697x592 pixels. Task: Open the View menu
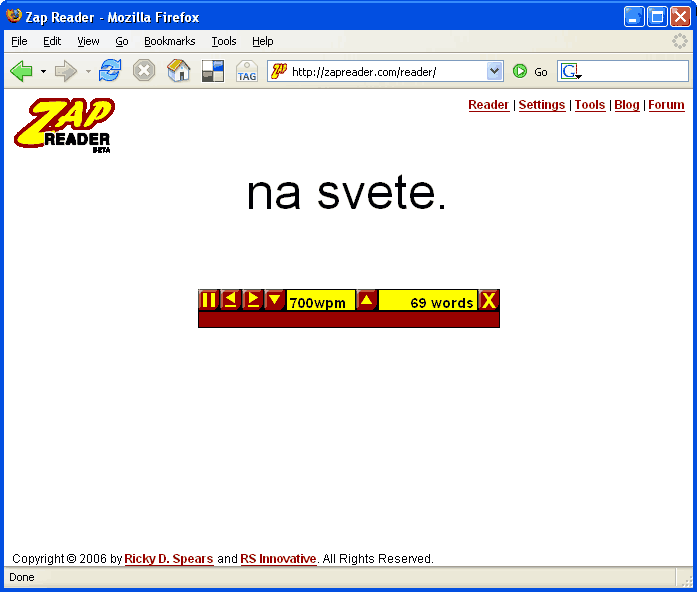tap(88, 41)
